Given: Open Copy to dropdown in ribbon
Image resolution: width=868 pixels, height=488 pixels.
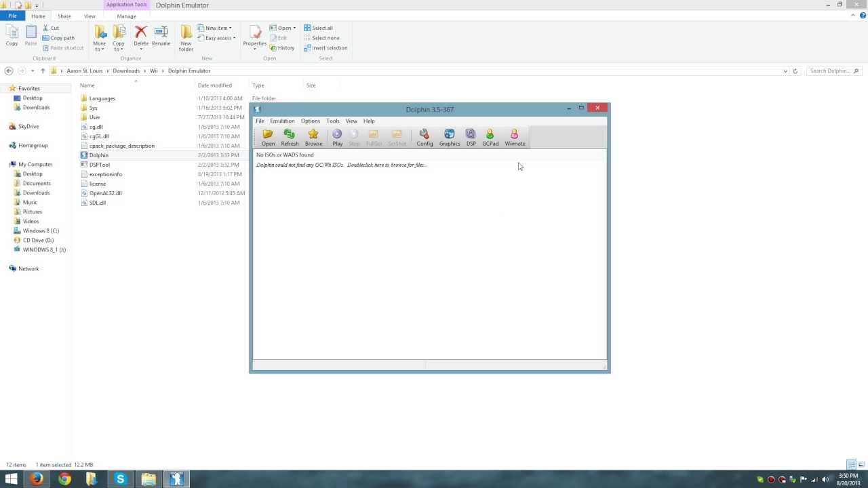Looking at the screenshot, I should click(119, 38).
